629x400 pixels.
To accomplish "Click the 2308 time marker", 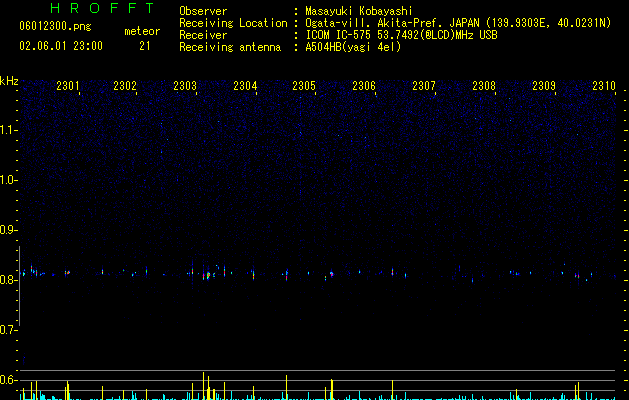I will 484,86.
